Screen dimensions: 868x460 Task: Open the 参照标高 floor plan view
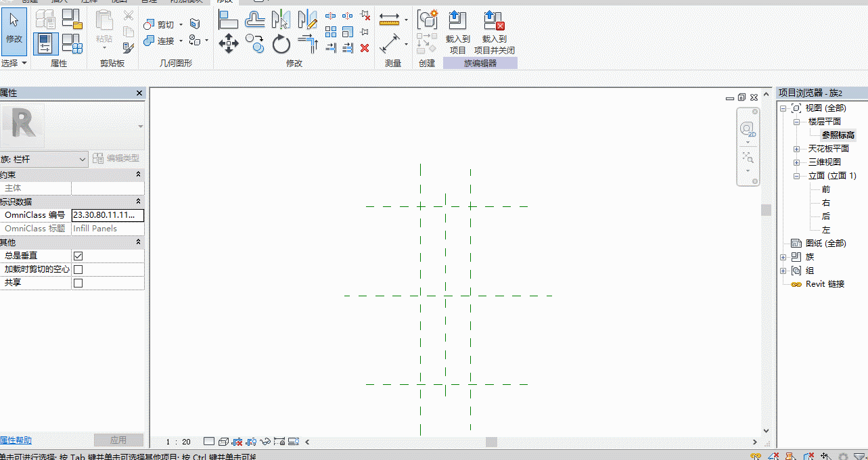pyautogui.click(x=838, y=135)
